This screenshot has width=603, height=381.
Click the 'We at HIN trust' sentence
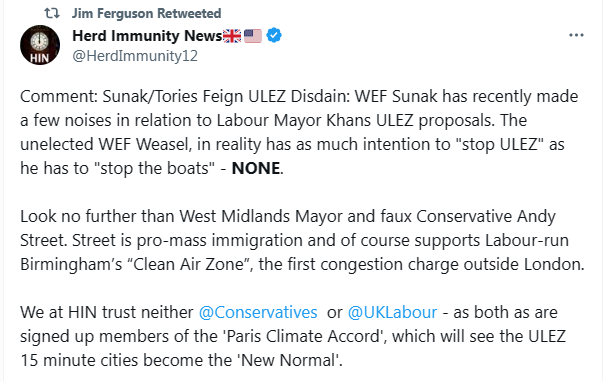[x=293, y=336]
